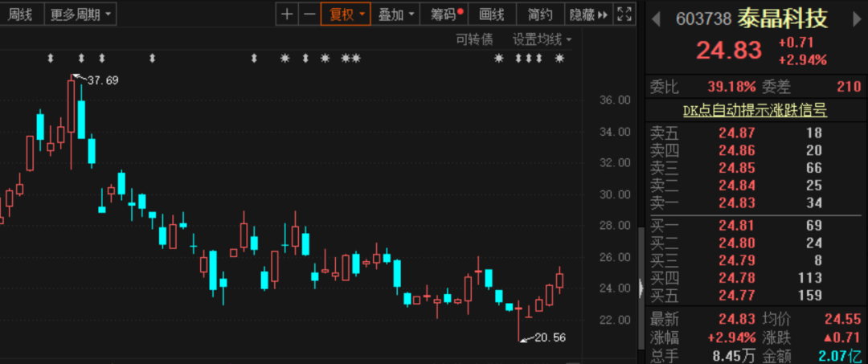Click the 简约 simple mode button
868x364 pixels.
pos(540,14)
